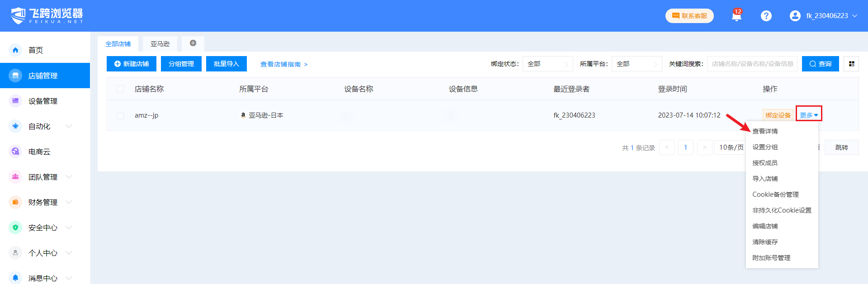The image size is (868, 284).
Task: Switch to the 全部店铺 tab
Action: coord(118,44)
